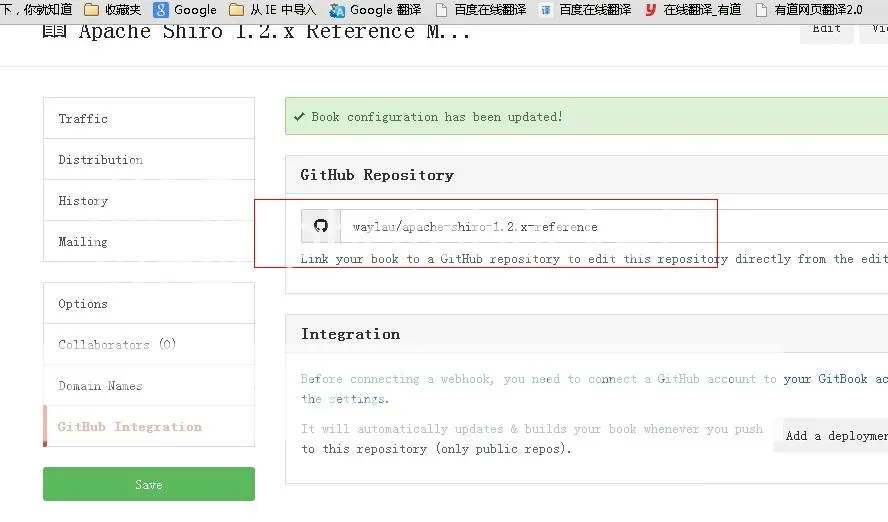Open the 在线翻译_有道 bookmark
Image resolution: width=888 pixels, height=522 pixels.
tap(693, 10)
